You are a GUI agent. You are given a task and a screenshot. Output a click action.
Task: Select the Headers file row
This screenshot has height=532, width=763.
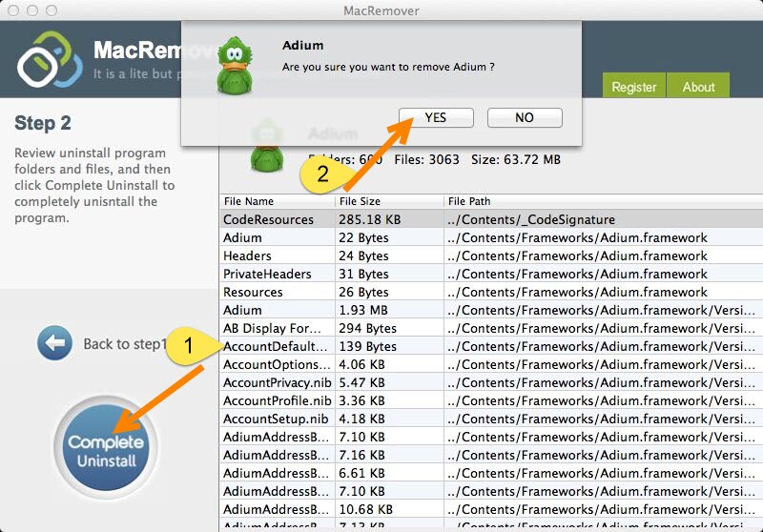coord(491,256)
